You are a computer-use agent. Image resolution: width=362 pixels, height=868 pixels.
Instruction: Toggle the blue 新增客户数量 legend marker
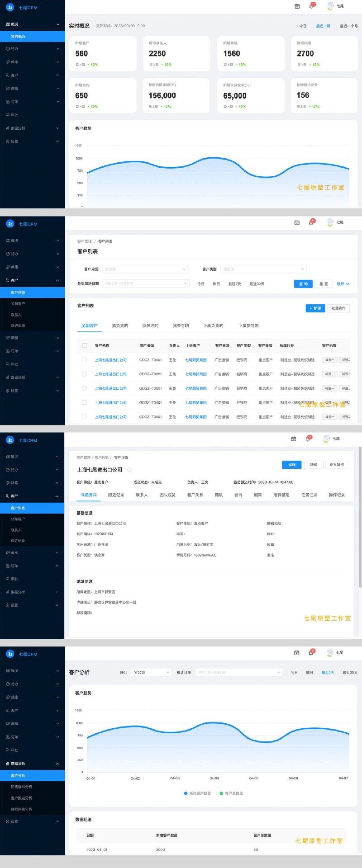186,793
